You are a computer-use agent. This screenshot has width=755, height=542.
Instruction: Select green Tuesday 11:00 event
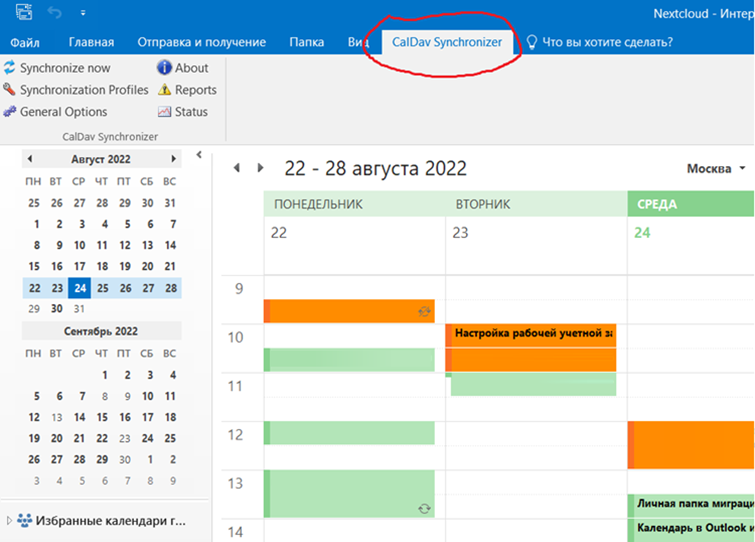tap(533, 384)
